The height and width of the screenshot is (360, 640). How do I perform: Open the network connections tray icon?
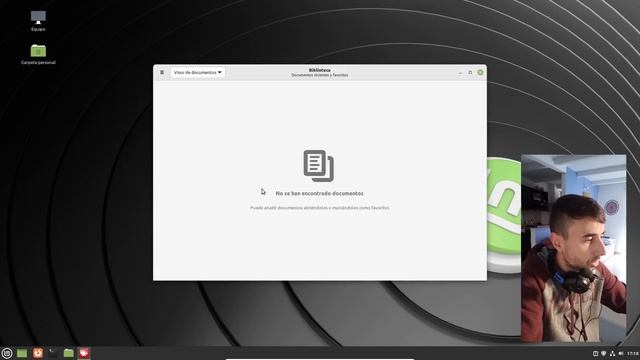coord(612,353)
